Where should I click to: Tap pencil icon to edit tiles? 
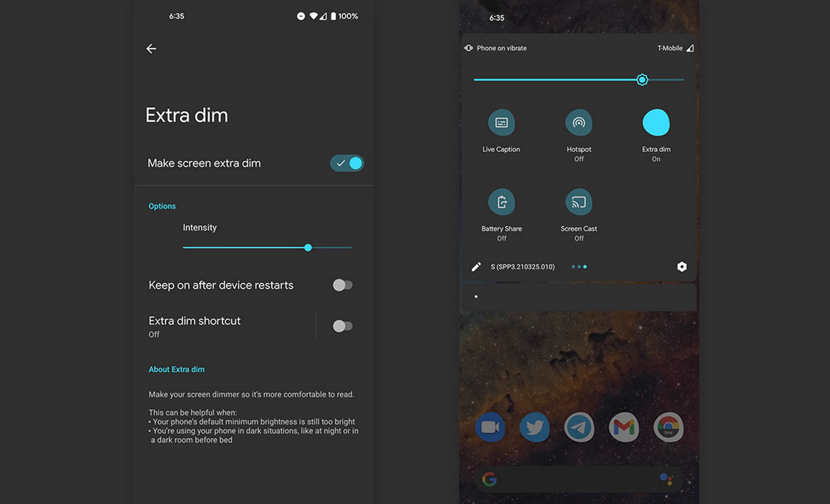(476, 267)
